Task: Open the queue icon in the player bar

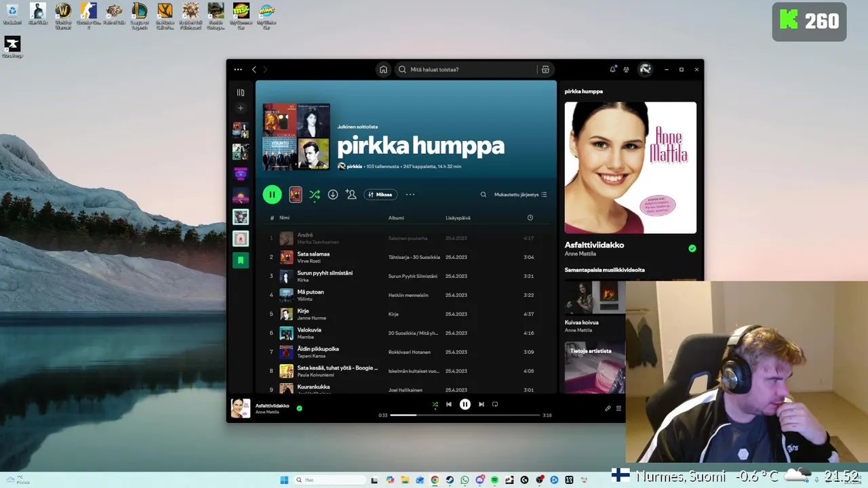Action: [x=618, y=408]
